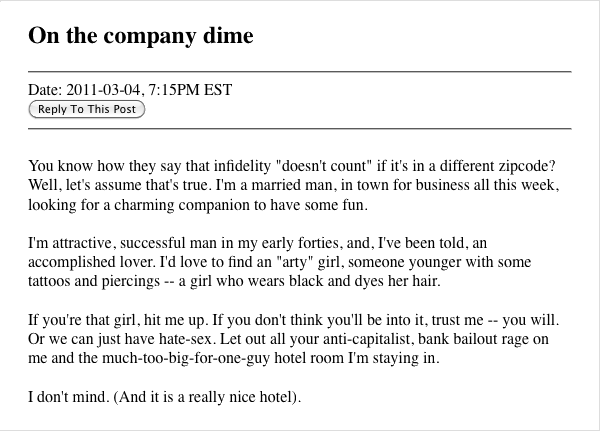Click the horizontal rule below the heading

click(x=300, y=72)
